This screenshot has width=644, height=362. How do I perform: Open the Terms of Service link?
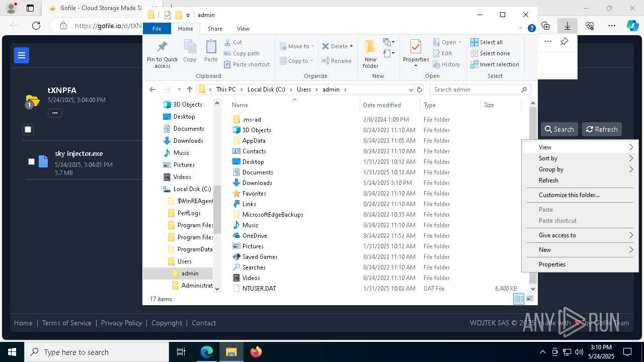[67, 323]
